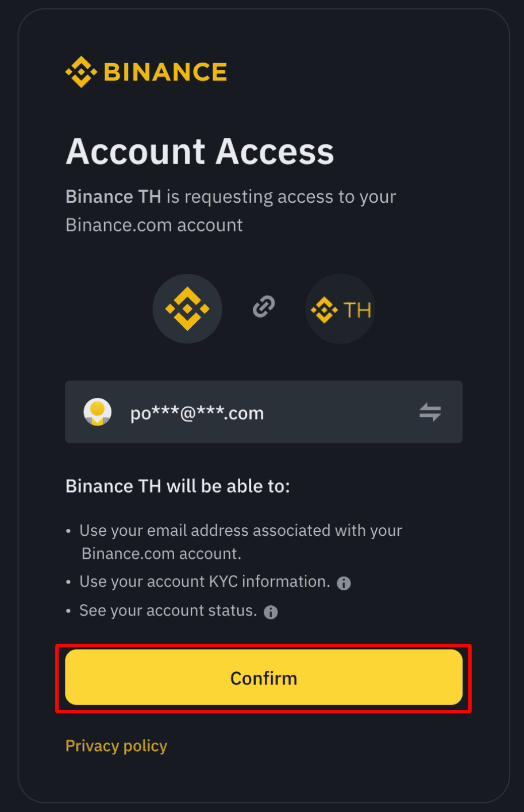Click the 'Binance TH will be able to' label
Screen dimensions: 524x812
pyautogui.click(x=178, y=486)
